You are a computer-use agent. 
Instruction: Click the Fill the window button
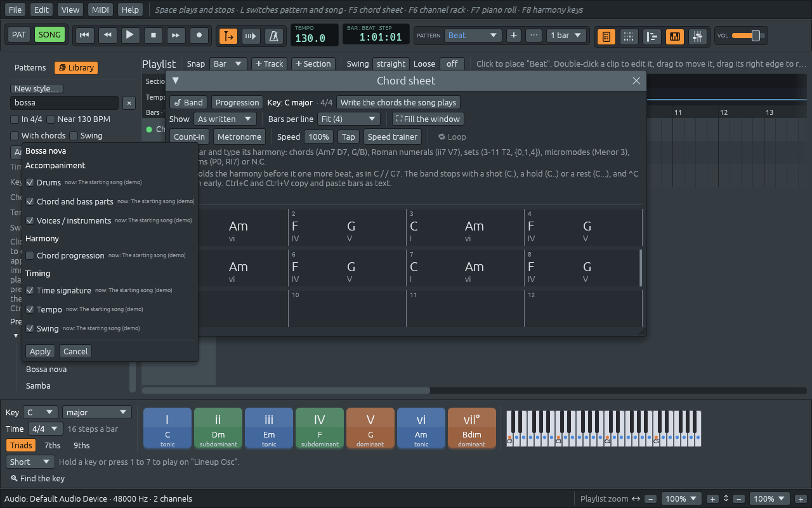[x=428, y=119]
